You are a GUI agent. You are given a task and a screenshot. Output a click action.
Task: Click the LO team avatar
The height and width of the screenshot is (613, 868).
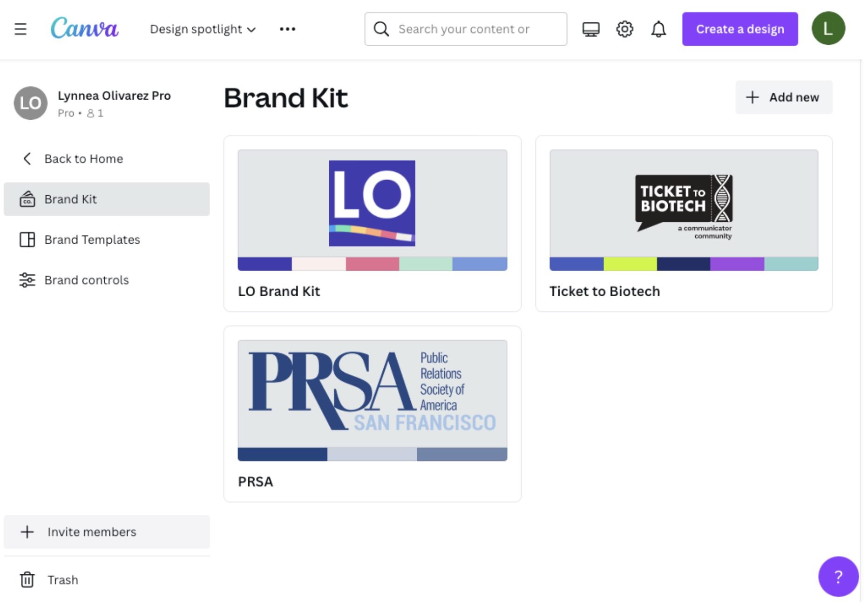point(31,103)
